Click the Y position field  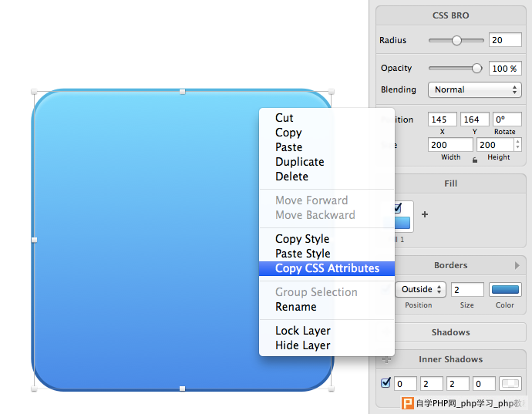click(475, 119)
